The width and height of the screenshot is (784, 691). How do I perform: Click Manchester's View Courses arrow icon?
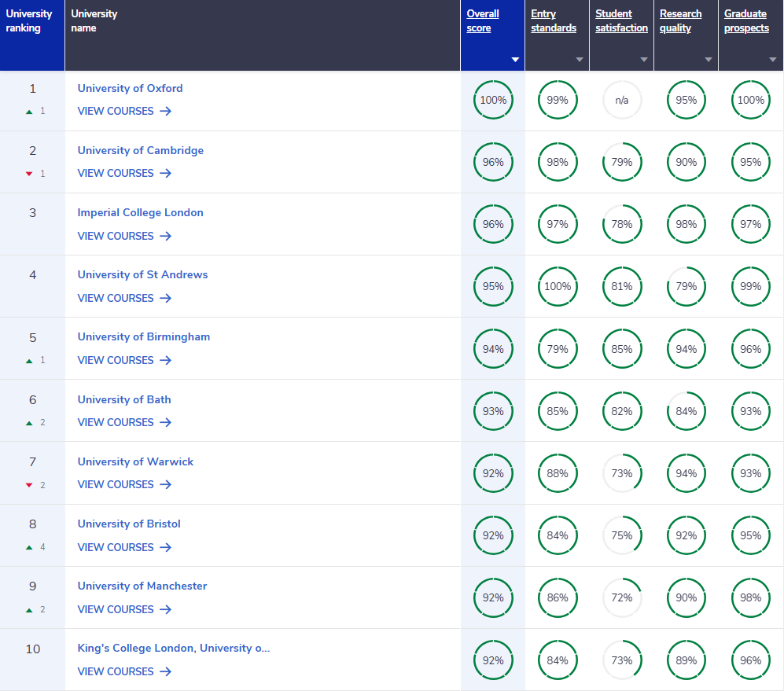click(x=165, y=609)
